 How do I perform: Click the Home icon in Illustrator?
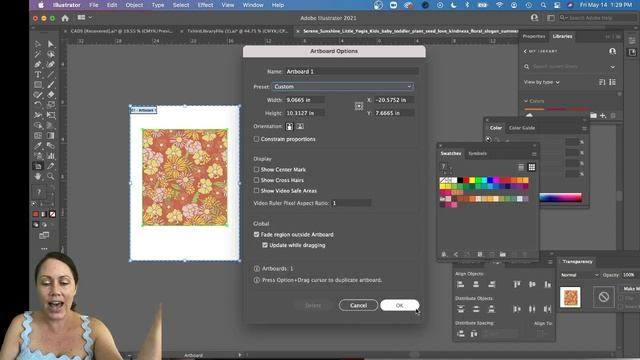point(65,18)
